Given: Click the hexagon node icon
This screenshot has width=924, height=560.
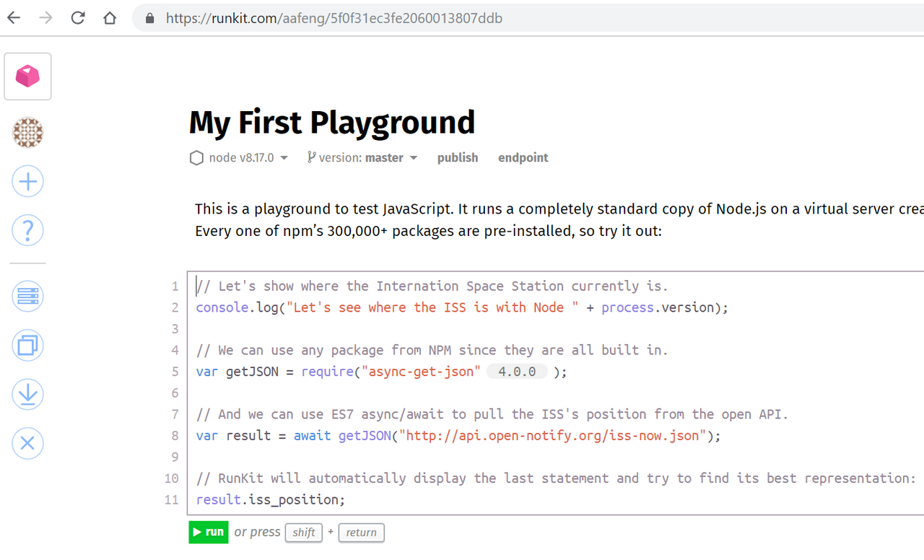Looking at the screenshot, I should [196, 158].
